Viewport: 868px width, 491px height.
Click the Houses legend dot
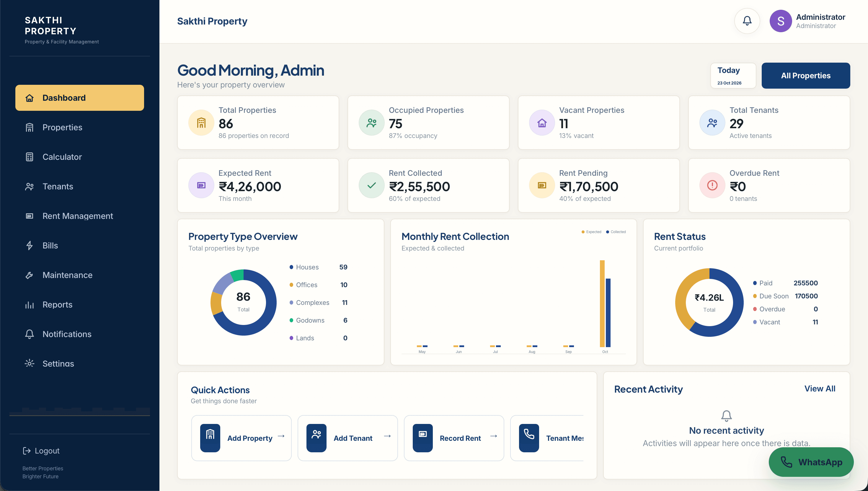click(x=291, y=267)
